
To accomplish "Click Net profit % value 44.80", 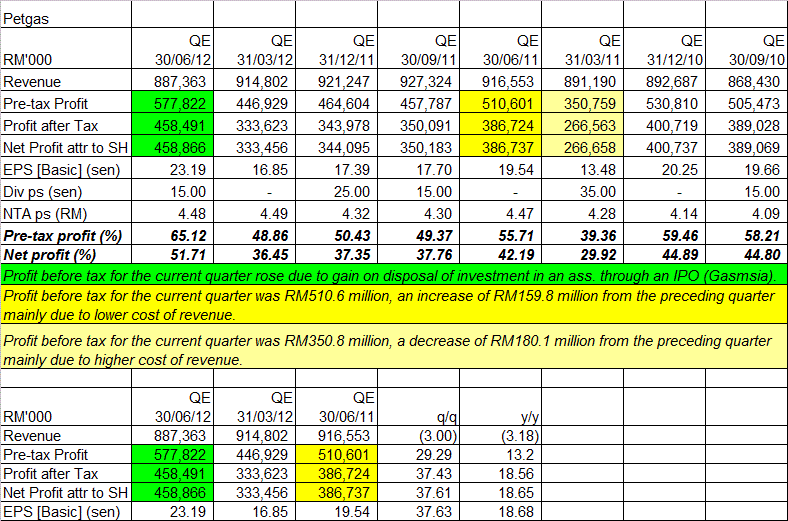I will pos(746,255).
